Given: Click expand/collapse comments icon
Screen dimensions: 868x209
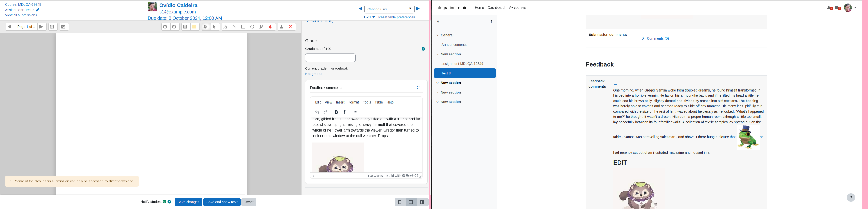Looking at the screenshot, I should [64, 27].
